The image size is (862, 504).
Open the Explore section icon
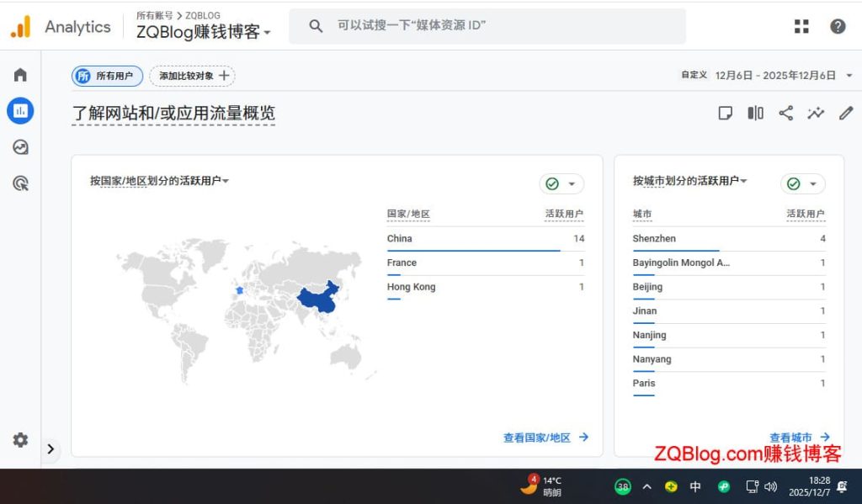pos(19,146)
